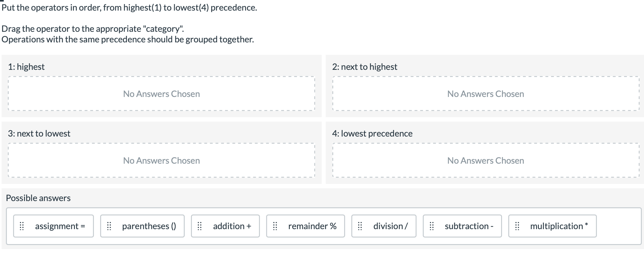Select the assignment = answer text
Image resolution: width=644 pixels, height=255 pixels.
60,226
